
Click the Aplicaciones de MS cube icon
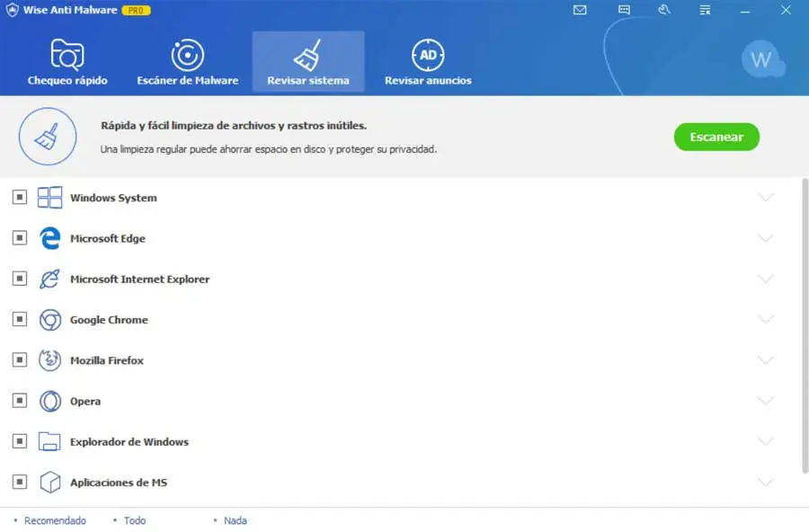[50, 482]
